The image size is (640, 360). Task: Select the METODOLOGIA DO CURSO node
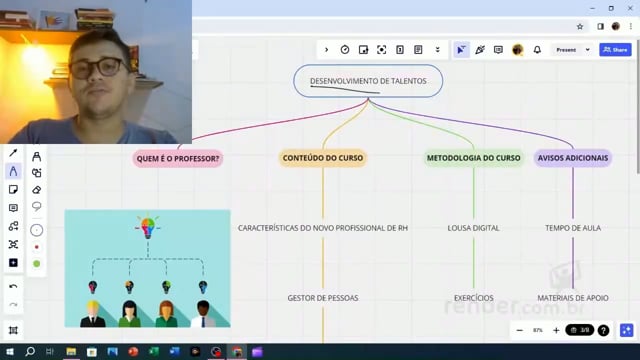tap(473, 158)
